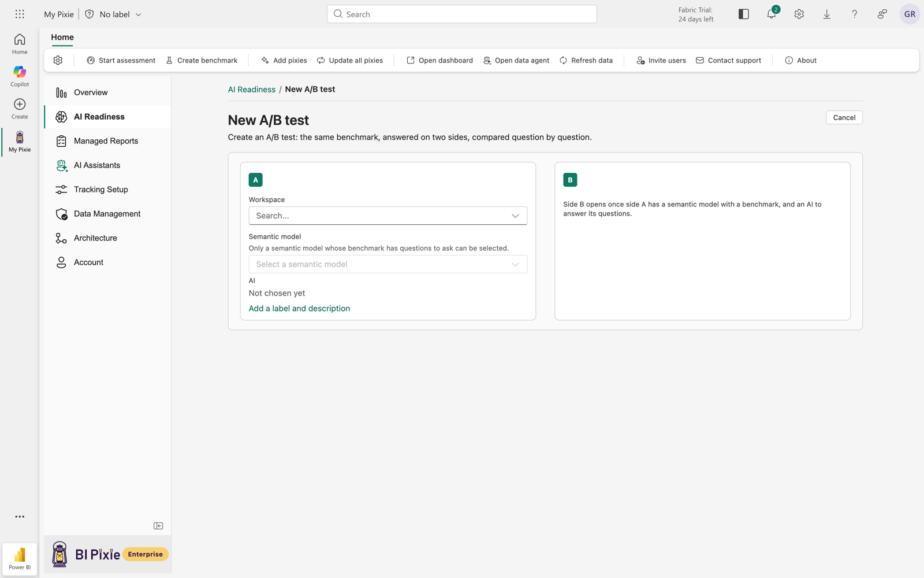This screenshot has width=924, height=578.
Task: Click Contact support
Action: tap(728, 60)
